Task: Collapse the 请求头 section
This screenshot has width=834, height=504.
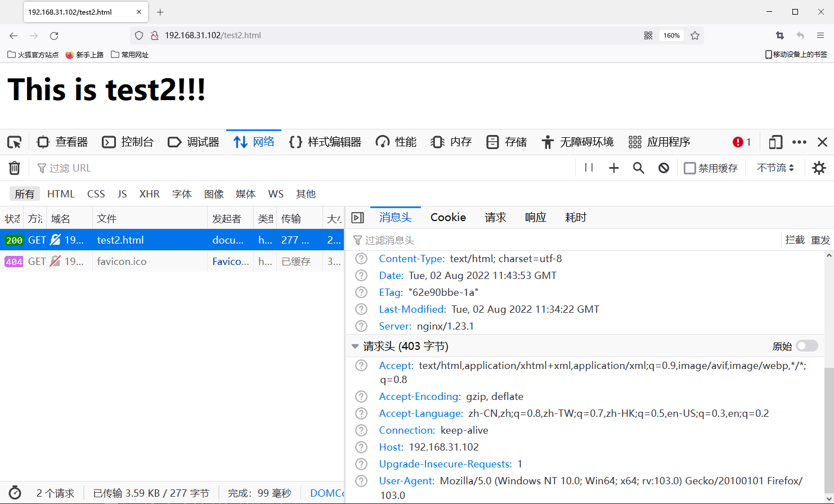Action: (355, 345)
